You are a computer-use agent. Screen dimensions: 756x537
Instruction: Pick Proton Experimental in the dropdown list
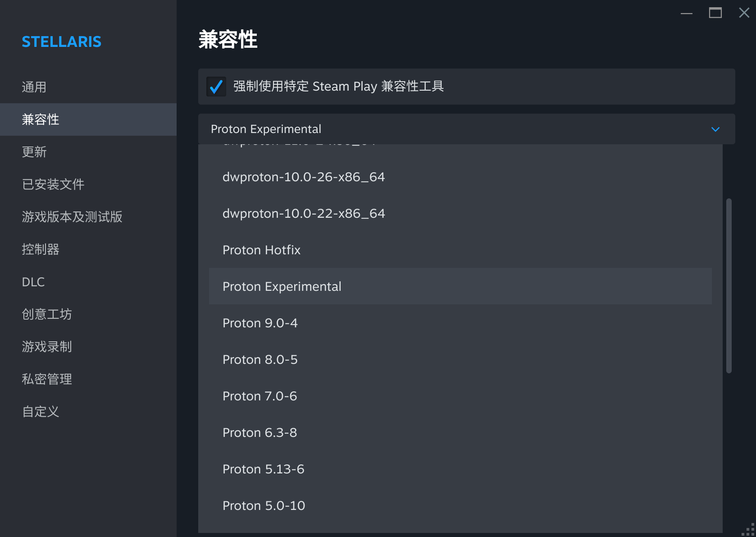coord(460,286)
